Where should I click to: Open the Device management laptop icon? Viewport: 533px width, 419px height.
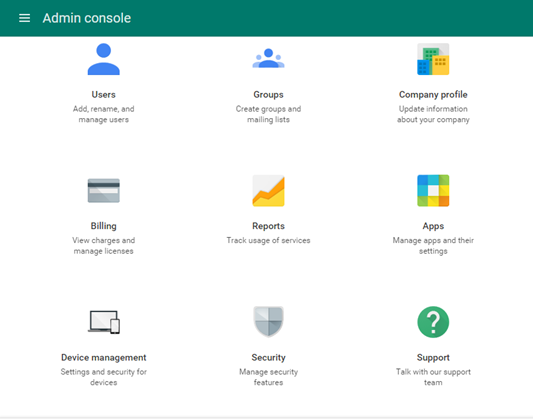(104, 322)
